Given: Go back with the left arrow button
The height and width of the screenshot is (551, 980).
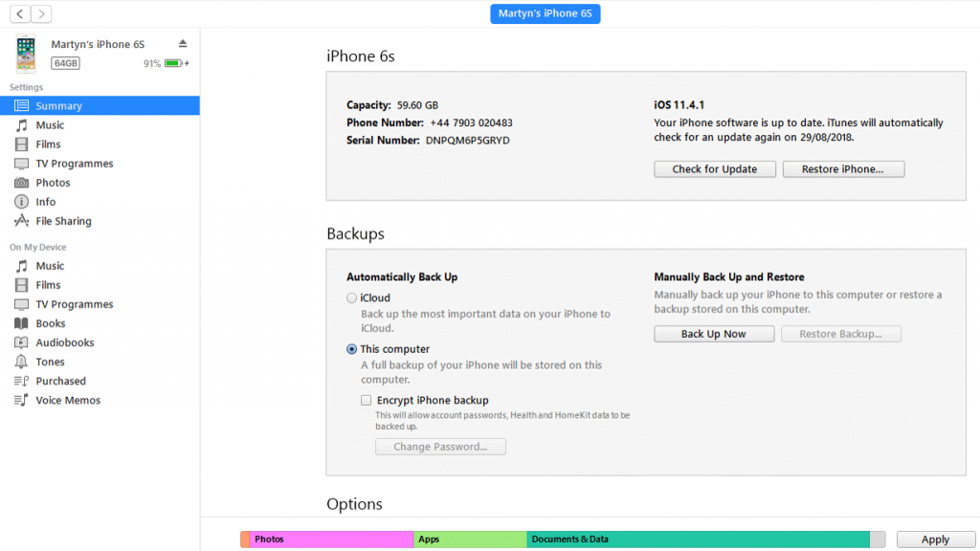Looking at the screenshot, I should pyautogui.click(x=20, y=13).
